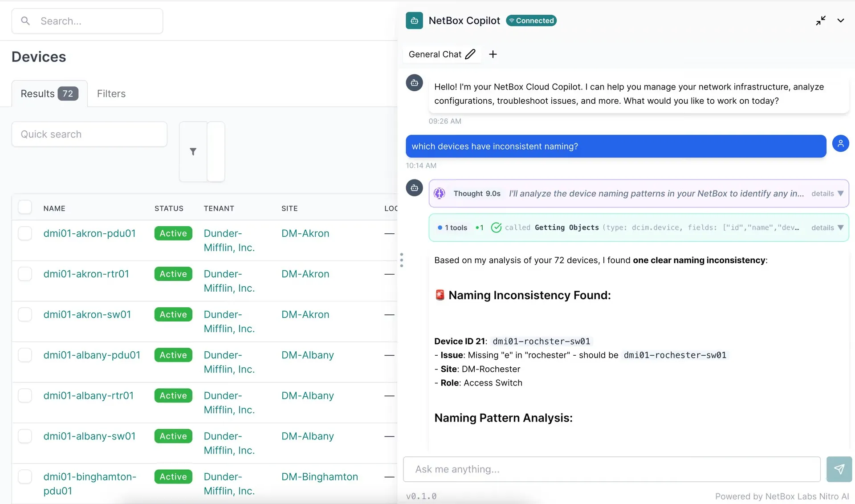855x504 pixels.
Task: Toggle the select-all checkbox in table header
Action: [25, 207]
